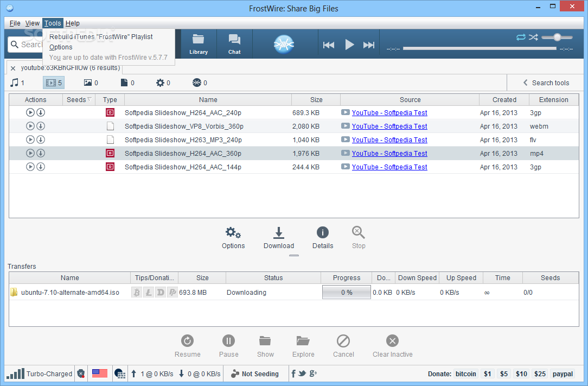Viewport: 588px width, 386px height.
Task: Download the H264_AAC_360p result
Action: (x=41, y=153)
